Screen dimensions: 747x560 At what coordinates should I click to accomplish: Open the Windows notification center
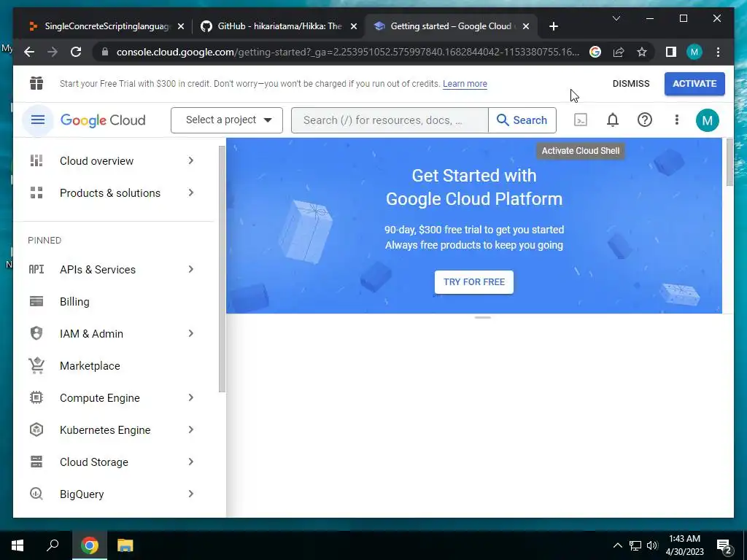(724, 546)
